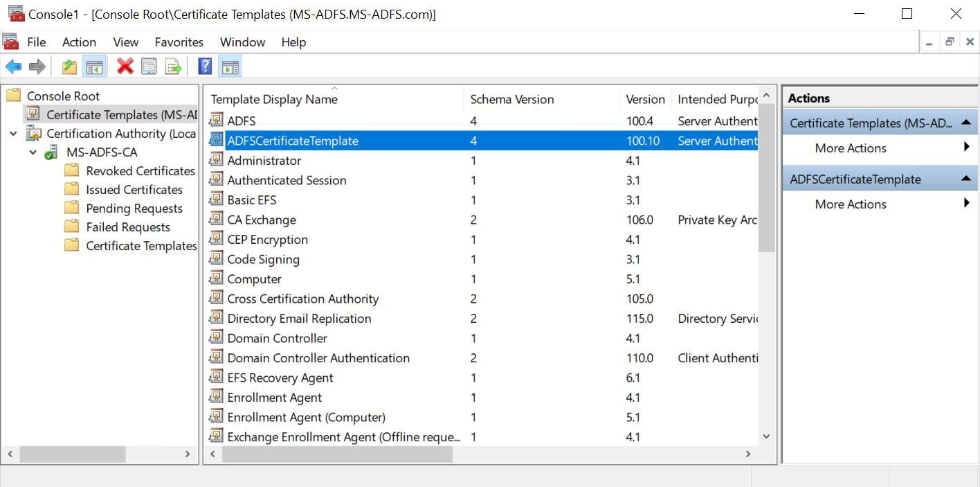Viewport: 980px width, 487px height.
Task: Expand More Actions submenu under Certificate Templates
Action: [966, 147]
